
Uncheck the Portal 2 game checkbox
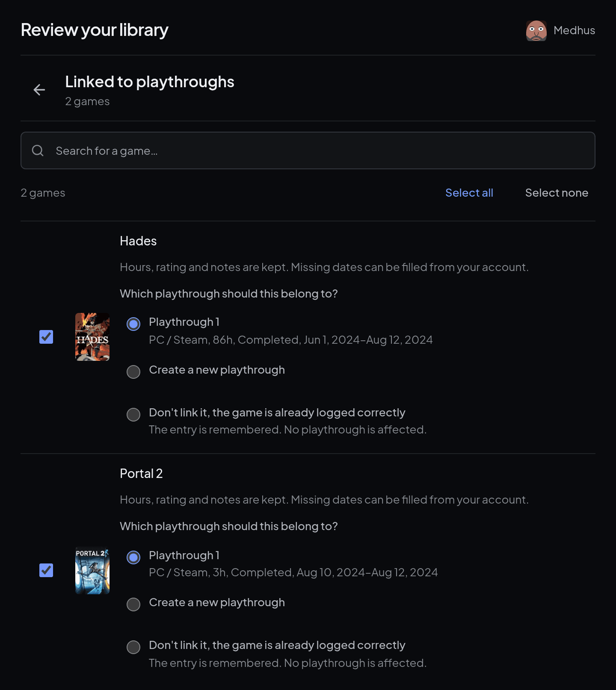[46, 570]
